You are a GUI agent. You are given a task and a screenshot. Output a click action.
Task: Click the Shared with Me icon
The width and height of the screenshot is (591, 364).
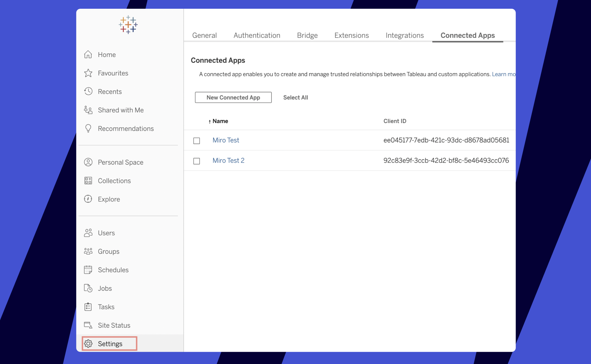(88, 110)
